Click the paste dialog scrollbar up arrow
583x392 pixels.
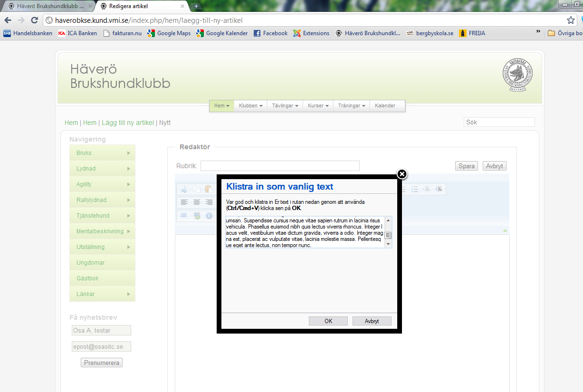pyautogui.click(x=388, y=220)
